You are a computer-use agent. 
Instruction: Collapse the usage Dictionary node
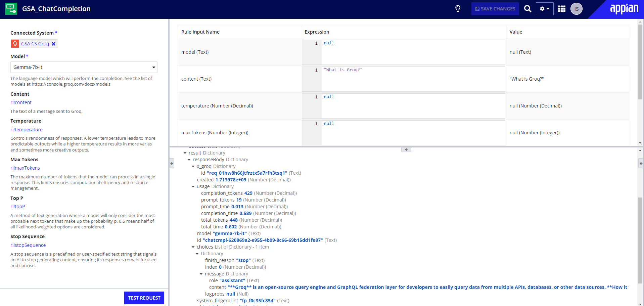193,186
